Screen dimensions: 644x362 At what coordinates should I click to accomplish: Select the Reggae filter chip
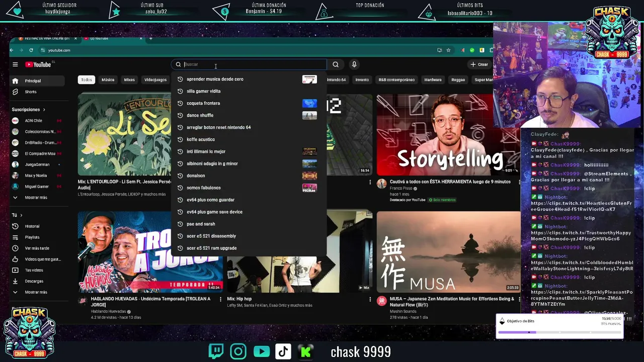click(458, 79)
